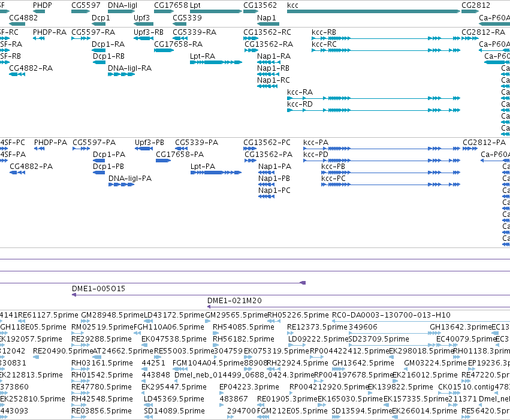Select the CG17658-RA transcript
The image size is (510, 420).
pos(164,50)
